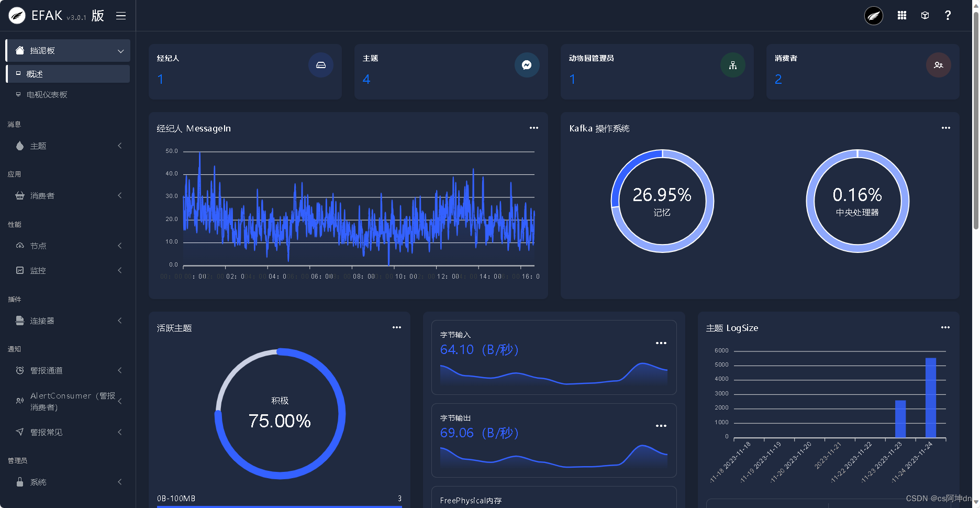
Task: Expand the 系统 admin sidebar menu
Action: click(x=68, y=482)
